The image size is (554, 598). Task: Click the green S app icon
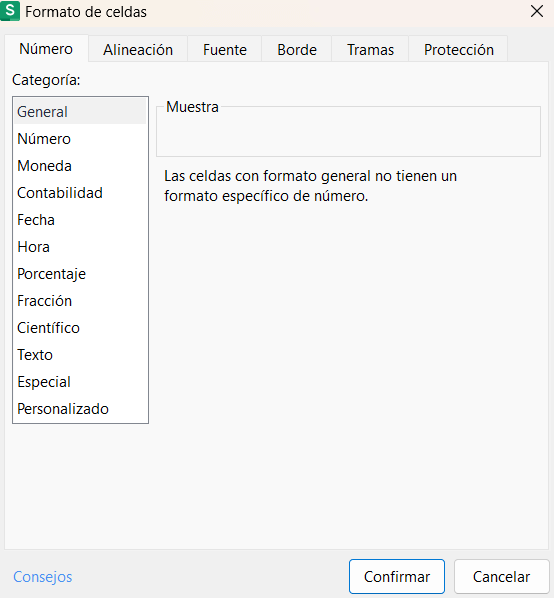(10, 11)
